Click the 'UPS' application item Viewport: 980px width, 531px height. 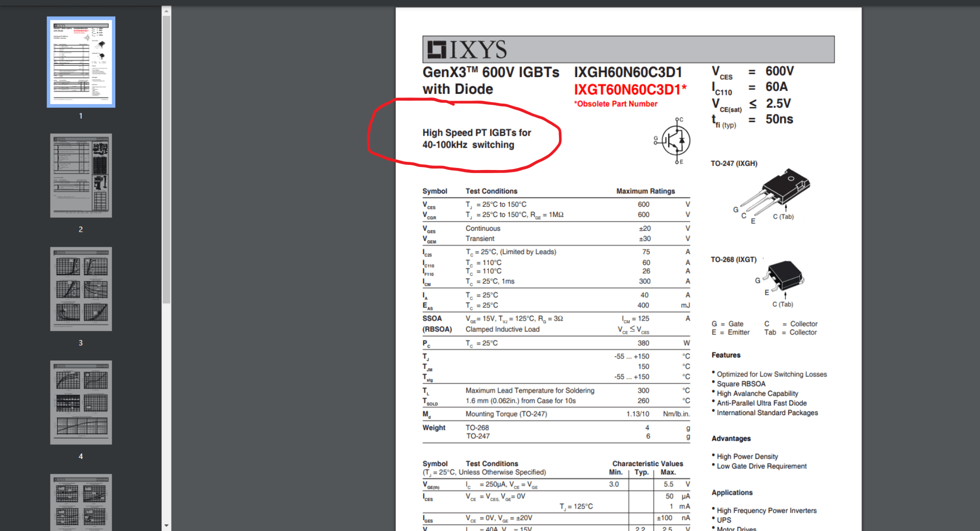(x=724, y=520)
